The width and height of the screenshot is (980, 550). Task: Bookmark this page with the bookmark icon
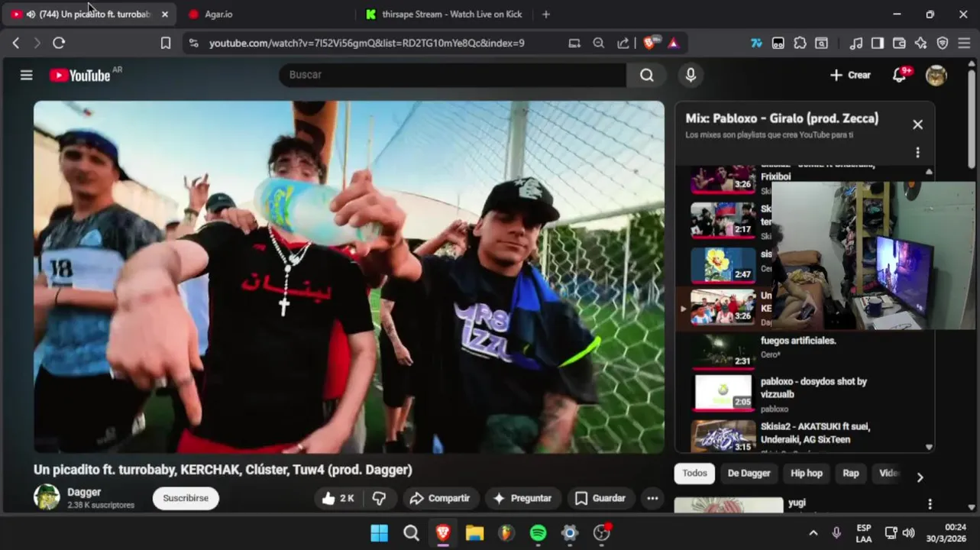(166, 44)
